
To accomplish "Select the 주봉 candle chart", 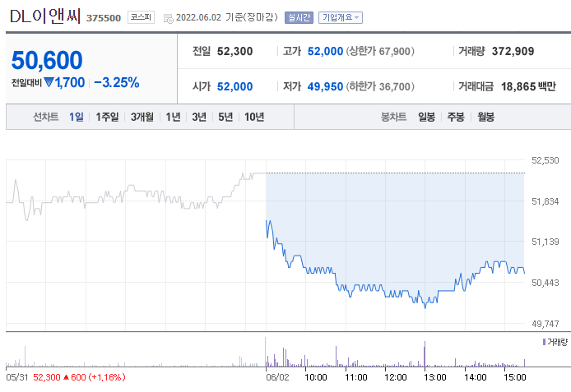I will coord(456,117).
